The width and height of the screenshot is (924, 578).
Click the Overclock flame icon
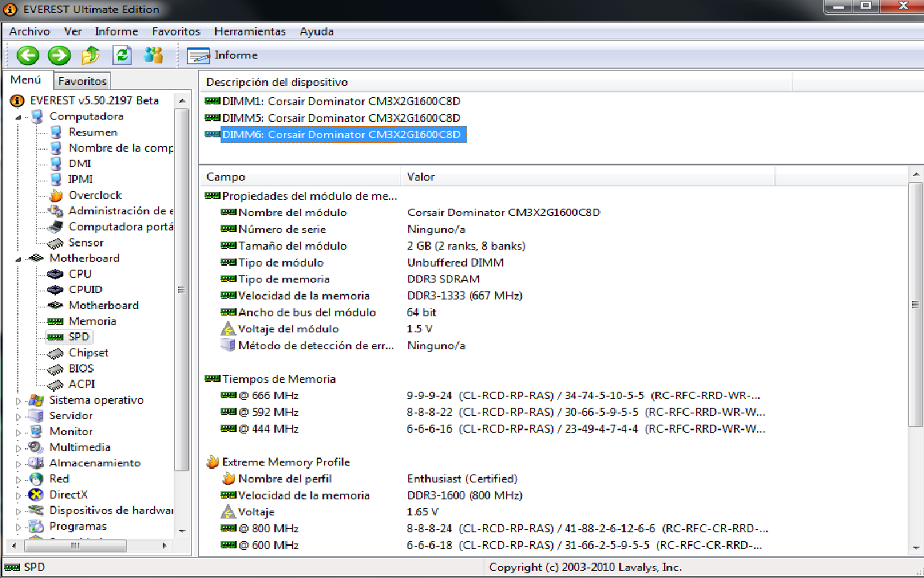(x=56, y=195)
